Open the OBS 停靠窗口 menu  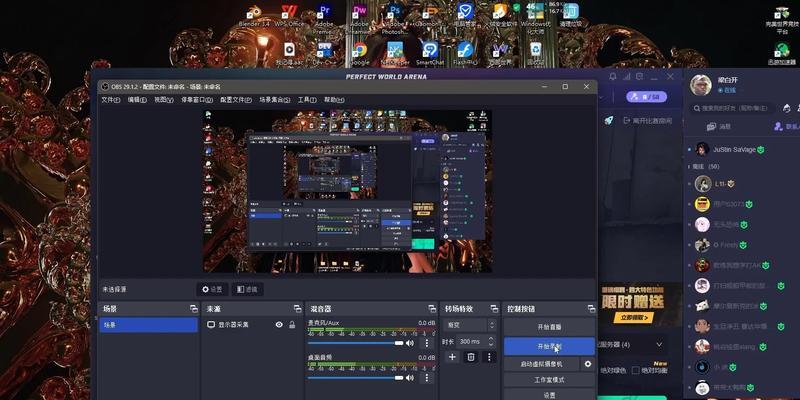coord(197,100)
